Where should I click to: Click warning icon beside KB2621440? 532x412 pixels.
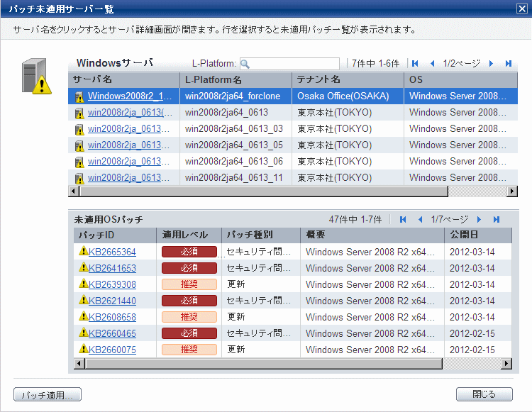pyautogui.click(x=83, y=300)
